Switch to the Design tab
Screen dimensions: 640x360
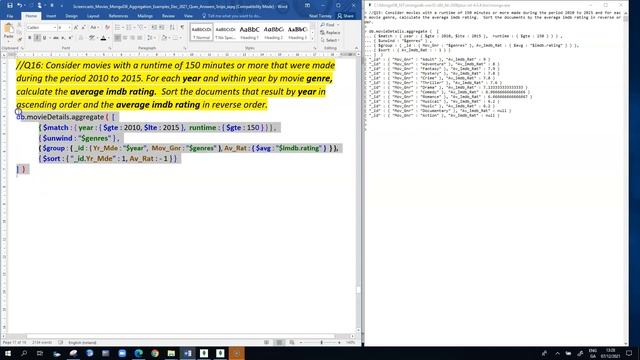[x=71, y=16]
